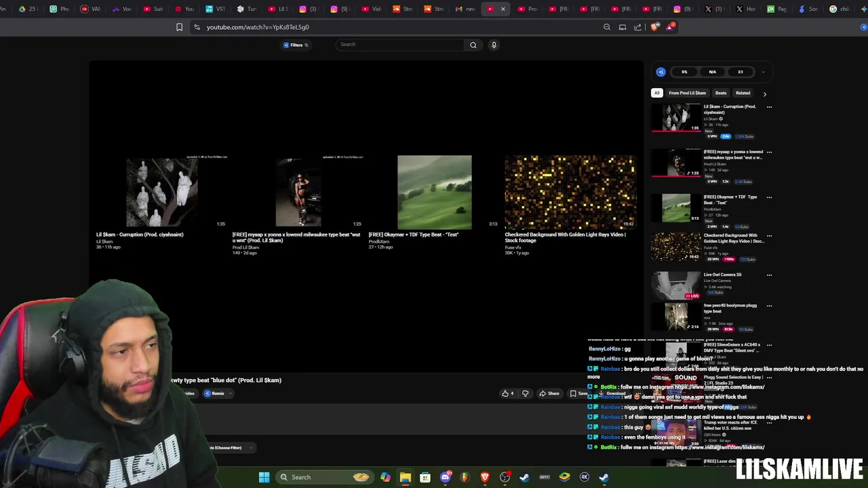This screenshot has height=488, width=868.
Task: Open File Explorer from taskbar
Action: click(x=405, y=477)
